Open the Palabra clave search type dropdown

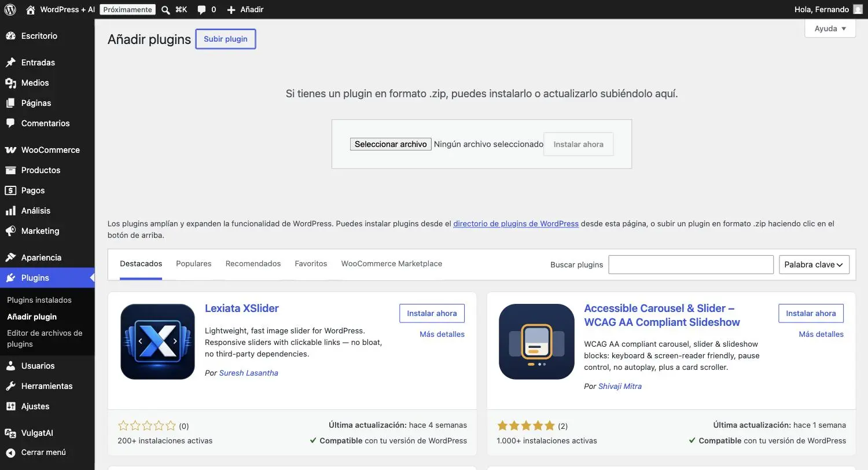(x=814, y=265)
